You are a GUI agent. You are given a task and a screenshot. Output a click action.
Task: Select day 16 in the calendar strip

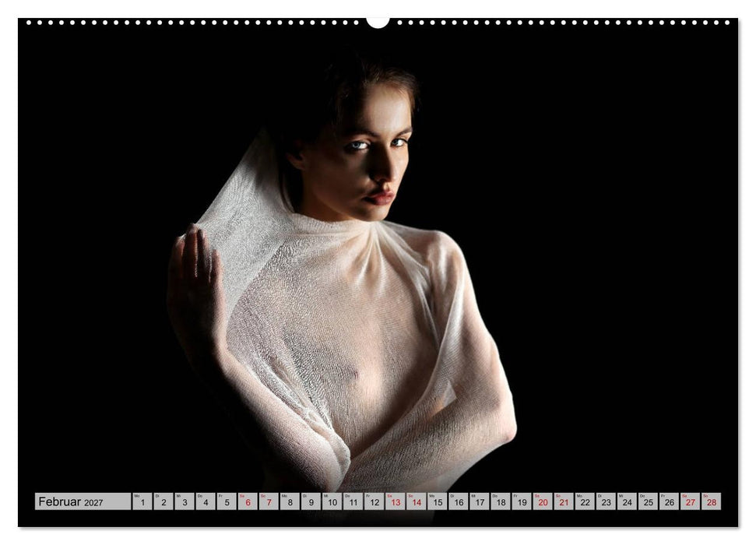point(459,501)
